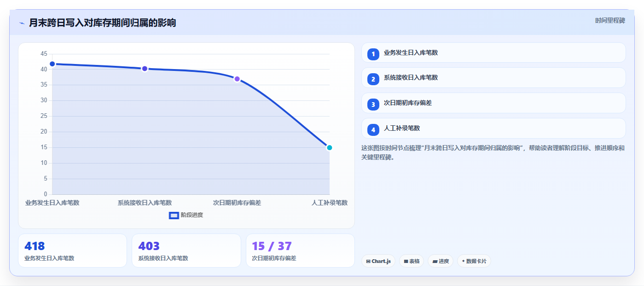Click the 数据卡片 tag chip
Screen dimensions: 644x286
(x=474, y=261)
